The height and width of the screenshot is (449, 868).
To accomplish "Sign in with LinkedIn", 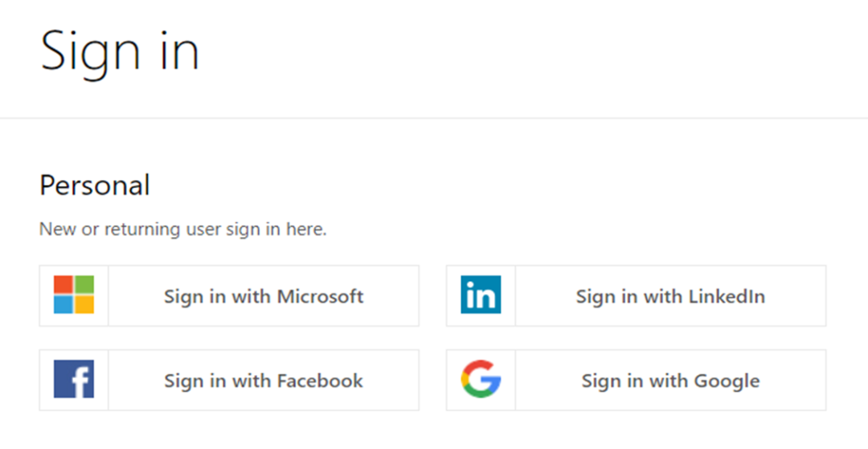I will pyautogui.click(x=670, y=296).
